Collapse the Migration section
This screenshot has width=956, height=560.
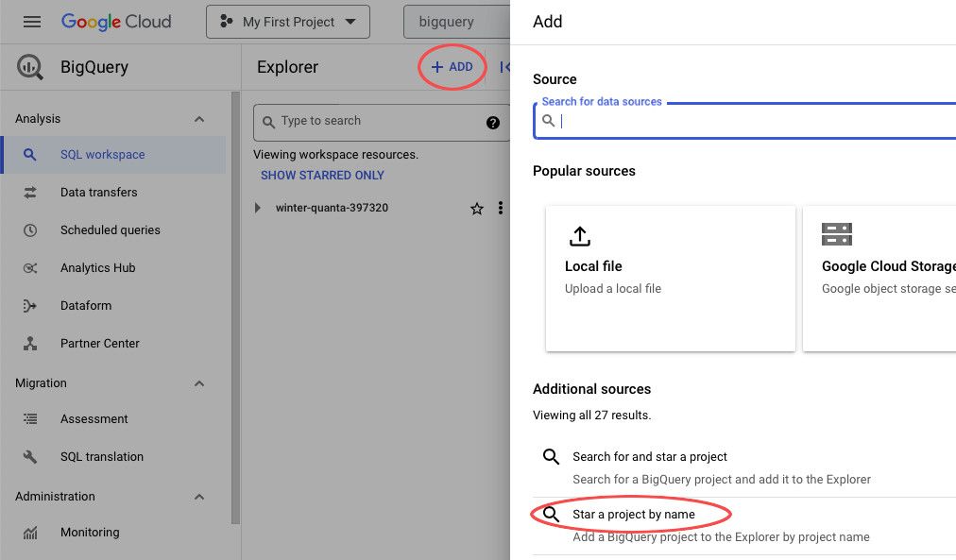coord(198,383)
